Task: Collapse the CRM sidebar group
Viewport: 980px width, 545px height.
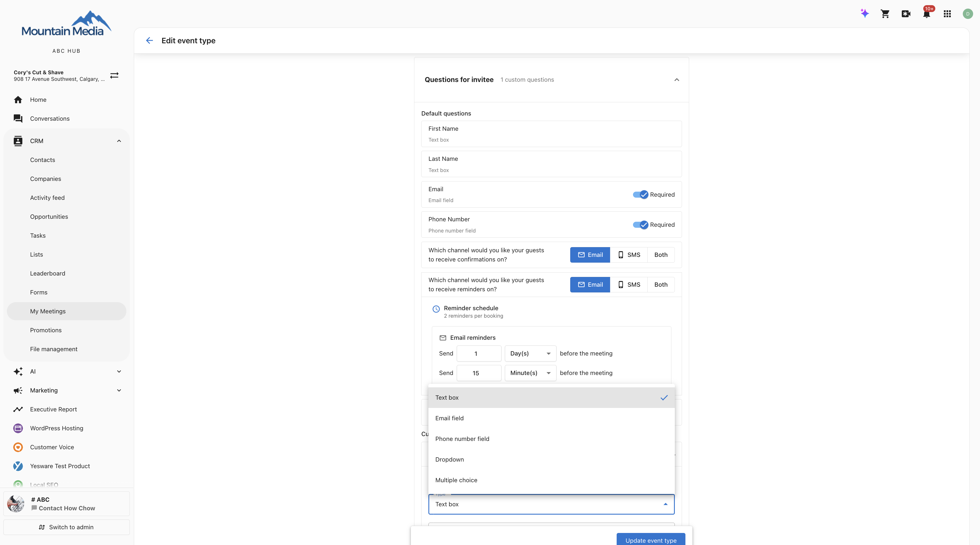Action: pos(119,141)
